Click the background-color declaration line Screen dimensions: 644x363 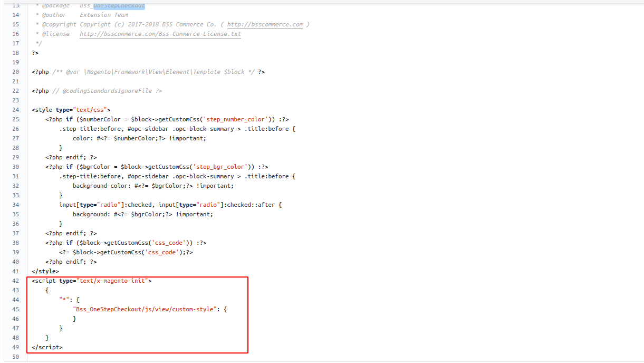(153, 186)
